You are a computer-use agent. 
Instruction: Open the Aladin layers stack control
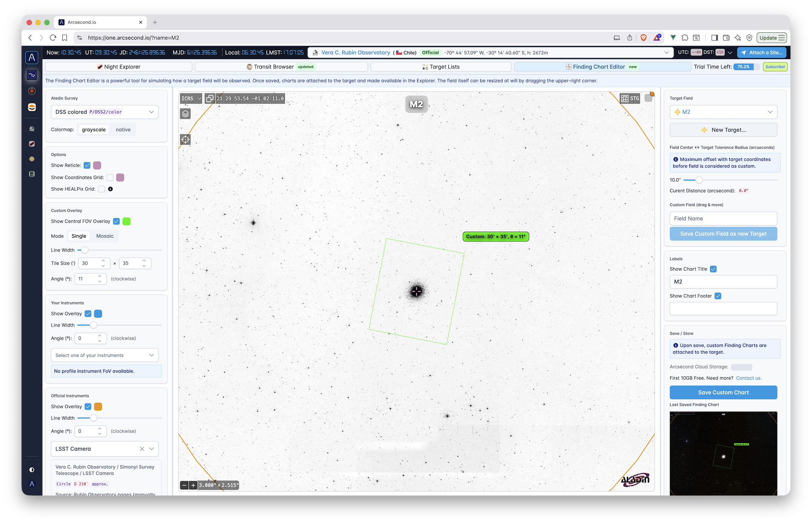[x=185, y=114]
